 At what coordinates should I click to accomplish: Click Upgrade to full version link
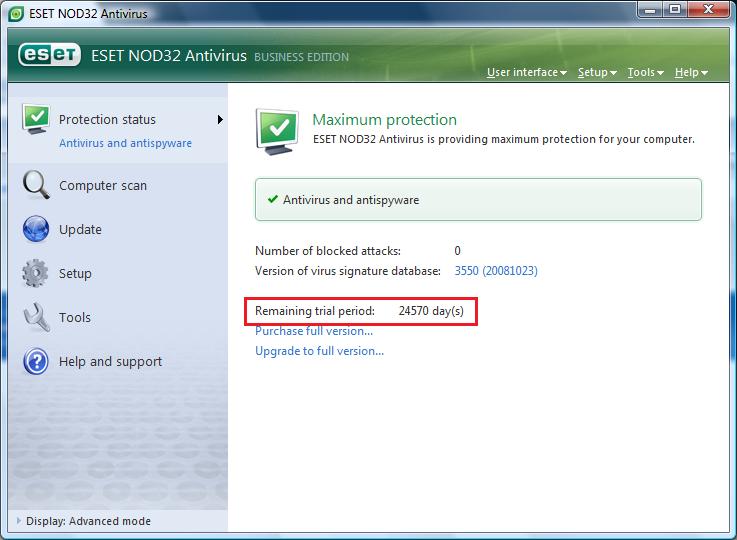(320, 351)
